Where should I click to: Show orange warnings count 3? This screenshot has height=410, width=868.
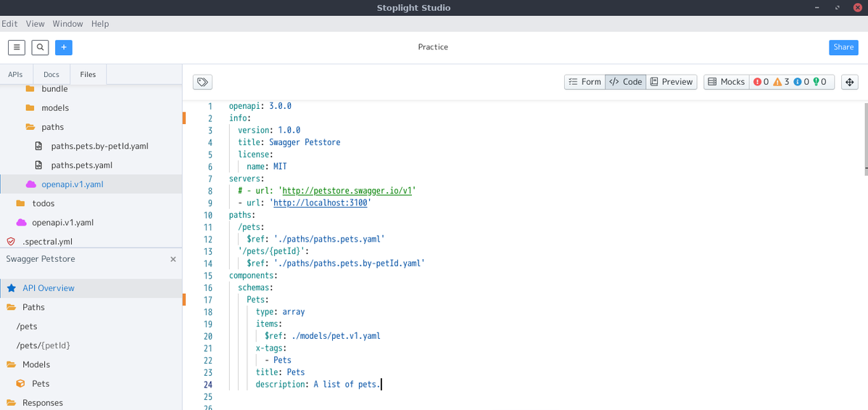pos(781,82)
